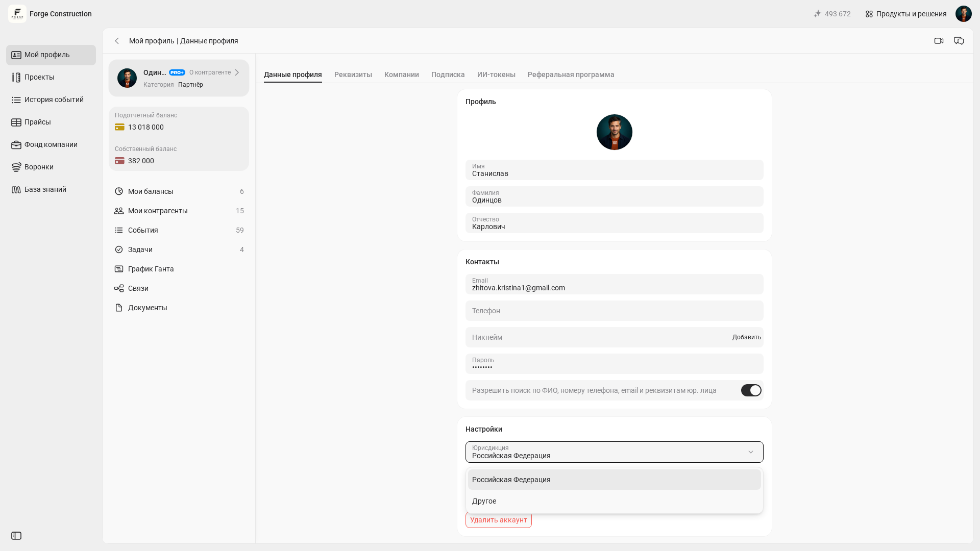Click the AI tokens sparkle icon 493 672
Screen dimensions: 980x551
click(x=817, y=14)
